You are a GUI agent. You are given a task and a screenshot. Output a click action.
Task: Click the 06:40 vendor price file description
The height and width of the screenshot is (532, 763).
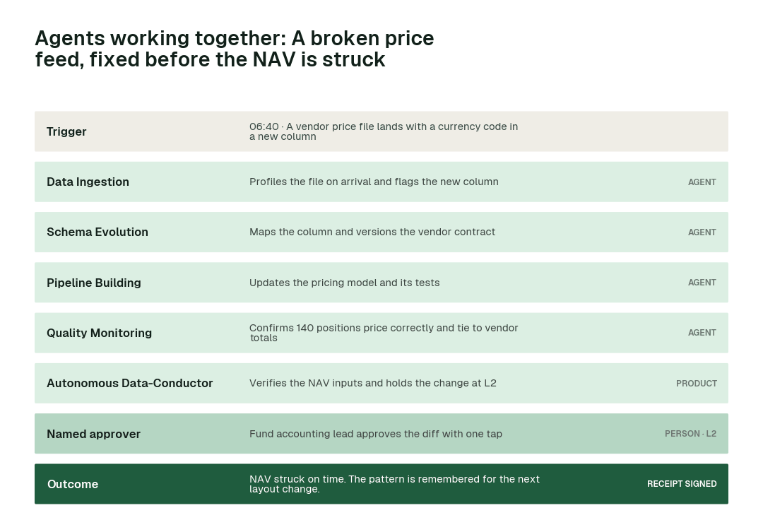pyautogui.click(x=384, y=131)
